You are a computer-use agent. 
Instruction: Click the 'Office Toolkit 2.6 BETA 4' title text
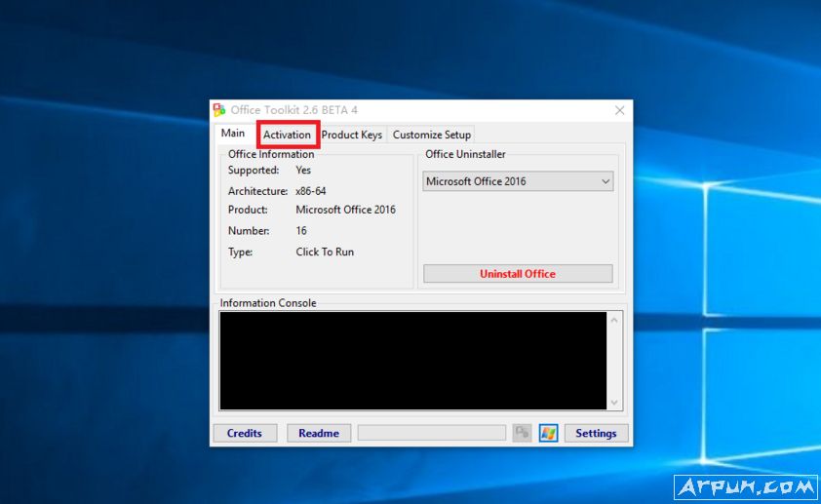point(294,110)
